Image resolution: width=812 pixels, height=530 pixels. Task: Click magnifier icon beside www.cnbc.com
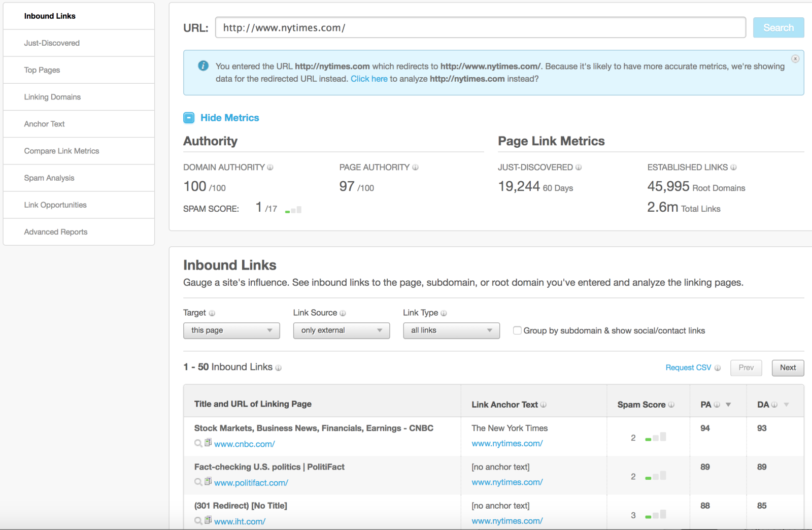(x=198, y=443)
